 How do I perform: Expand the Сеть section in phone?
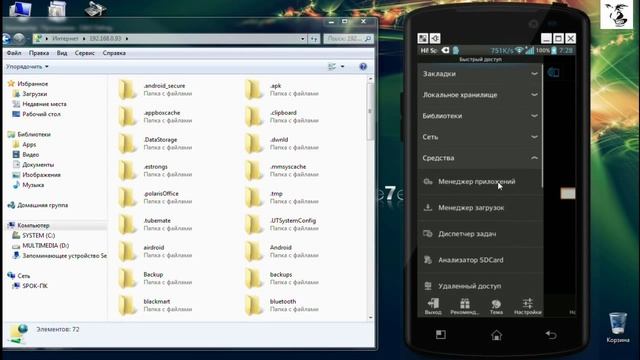point(480,137)
